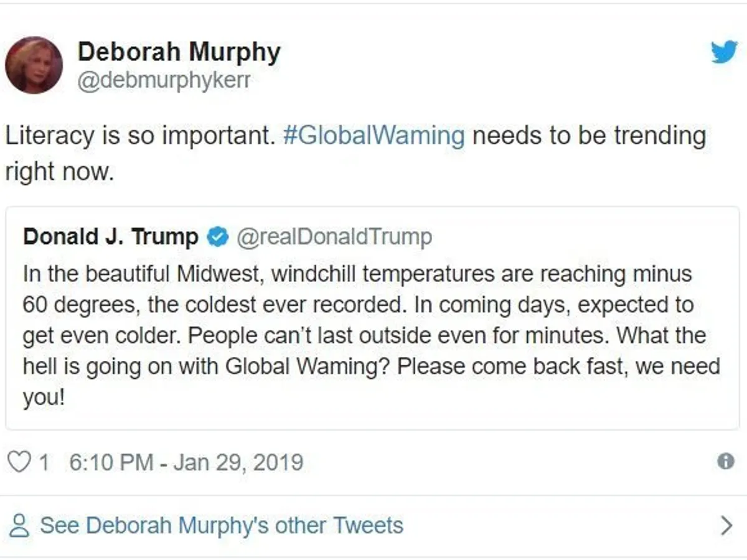Open Deborah Murphy's profile picture
This screenshot has width=747, height=560.
tap(34, 65)
